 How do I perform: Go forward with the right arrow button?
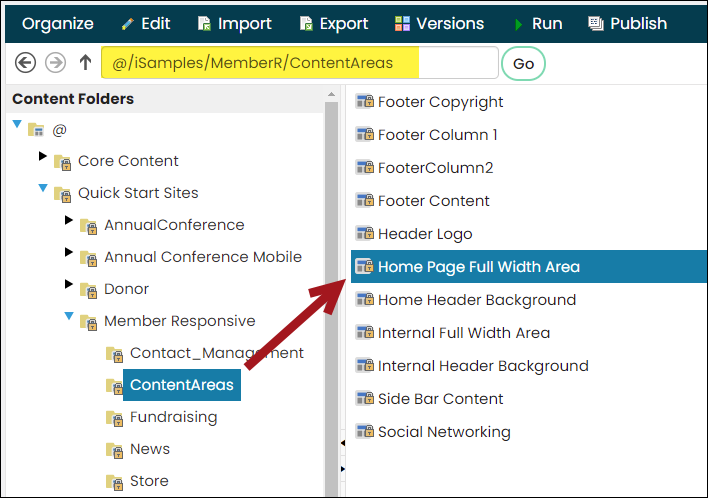click(56, 62)
